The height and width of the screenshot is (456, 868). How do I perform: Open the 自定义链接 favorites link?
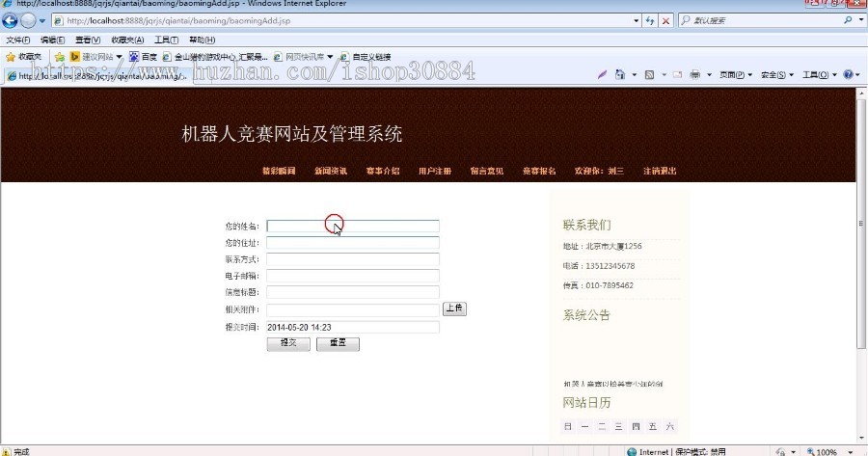coord(366,57)
